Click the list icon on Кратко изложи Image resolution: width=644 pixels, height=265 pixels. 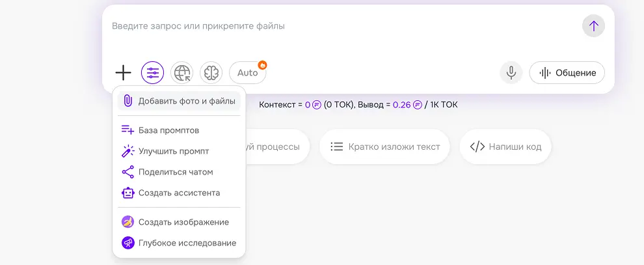point(337,146)
